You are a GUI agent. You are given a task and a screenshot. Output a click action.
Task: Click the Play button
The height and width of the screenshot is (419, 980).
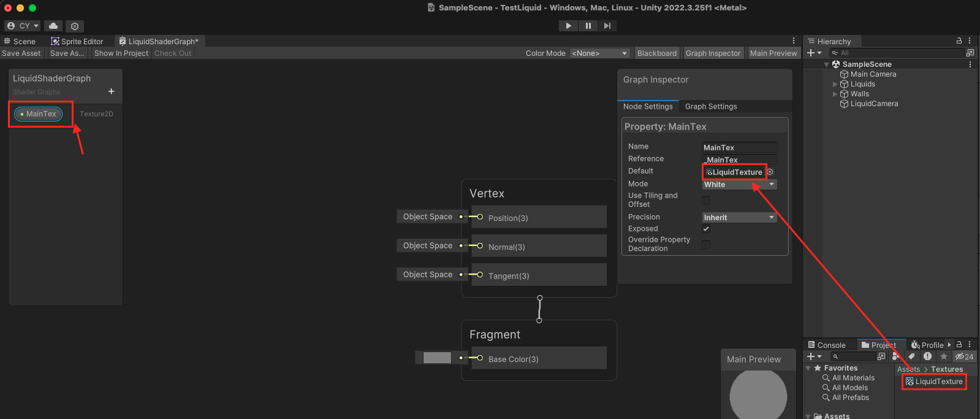(x=568, y=26)
